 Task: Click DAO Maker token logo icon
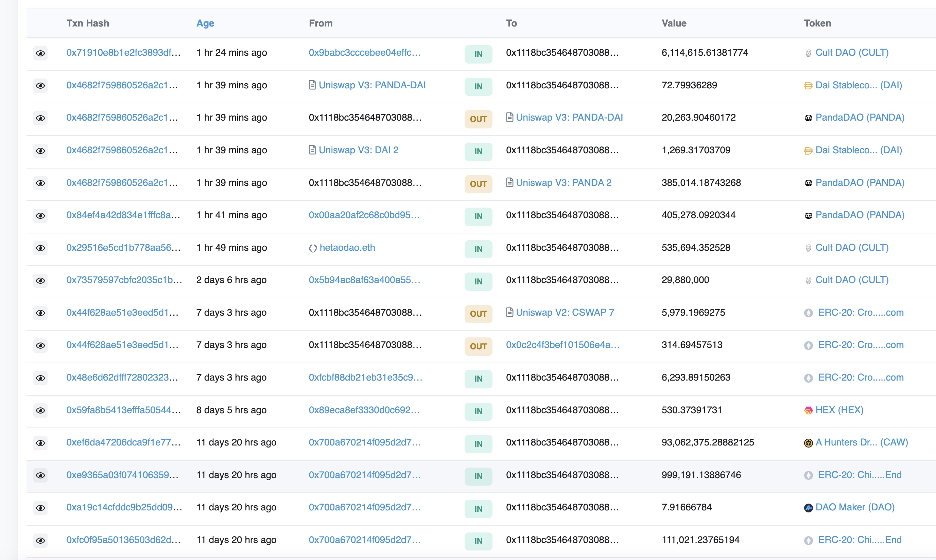click(x=809, y=508)
